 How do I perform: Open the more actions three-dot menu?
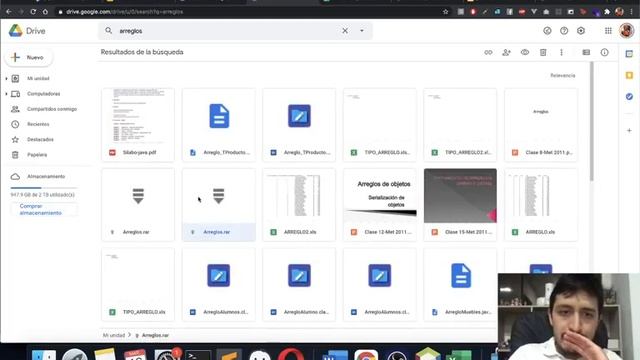pyautogui.click(x=561, y=52)
